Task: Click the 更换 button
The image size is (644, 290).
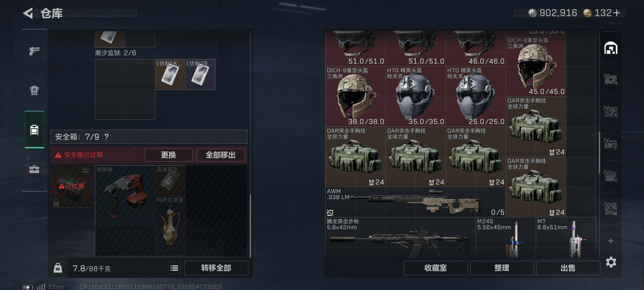Action: coord(169,155)
